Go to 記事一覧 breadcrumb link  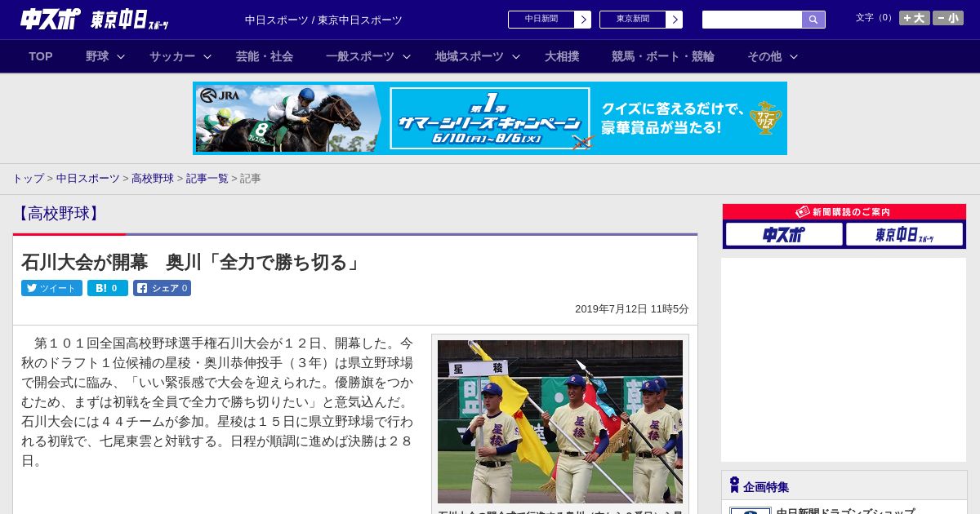207,178
